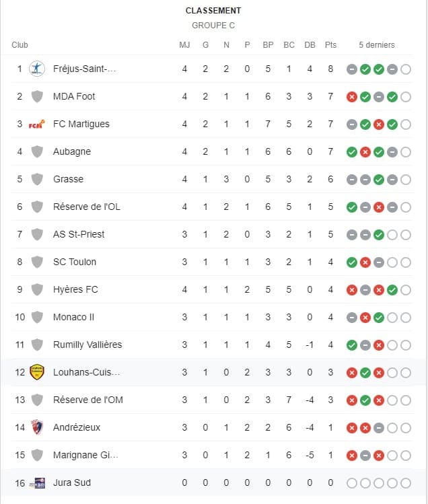The width and height of the screenshot is (428, 504).
Task: Click the Fréjus-Saint club logo
Action: point(36,69)
